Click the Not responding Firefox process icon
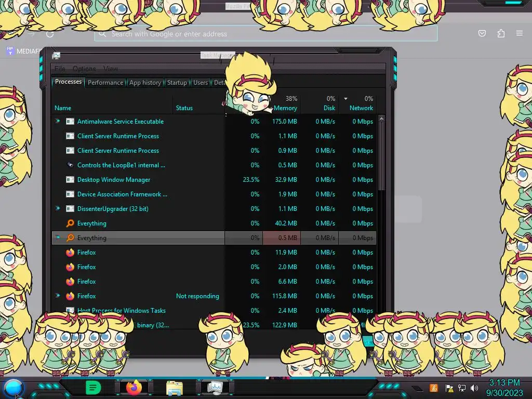 [x=70, y=296]
